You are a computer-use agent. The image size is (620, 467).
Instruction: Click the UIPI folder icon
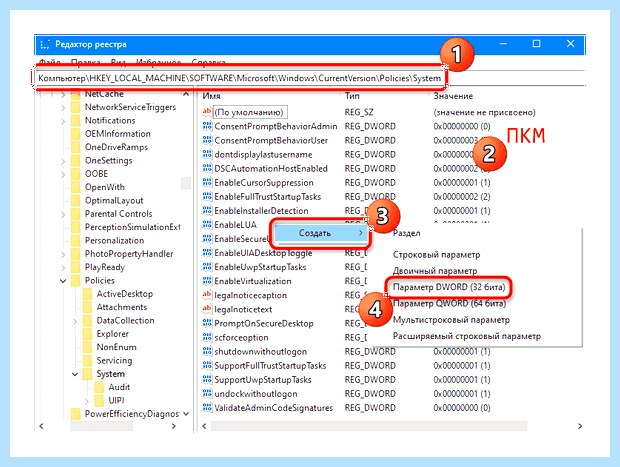99,400
